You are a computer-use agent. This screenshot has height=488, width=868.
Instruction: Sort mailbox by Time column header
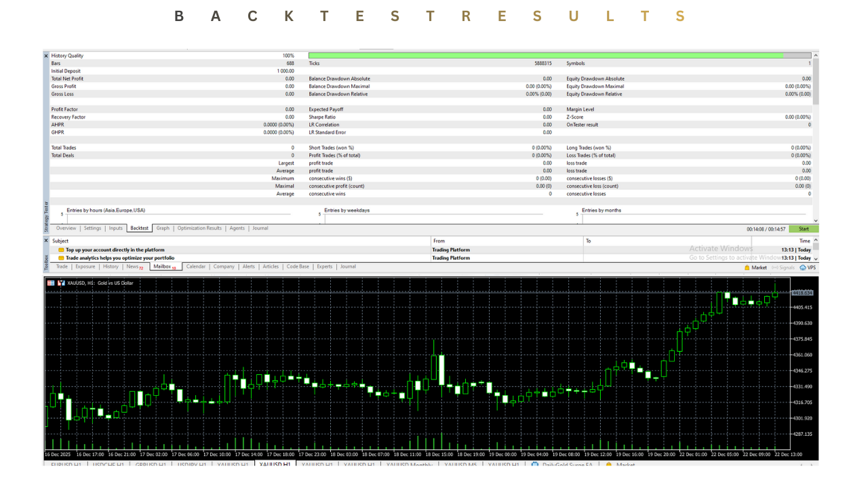click(804, 241)
